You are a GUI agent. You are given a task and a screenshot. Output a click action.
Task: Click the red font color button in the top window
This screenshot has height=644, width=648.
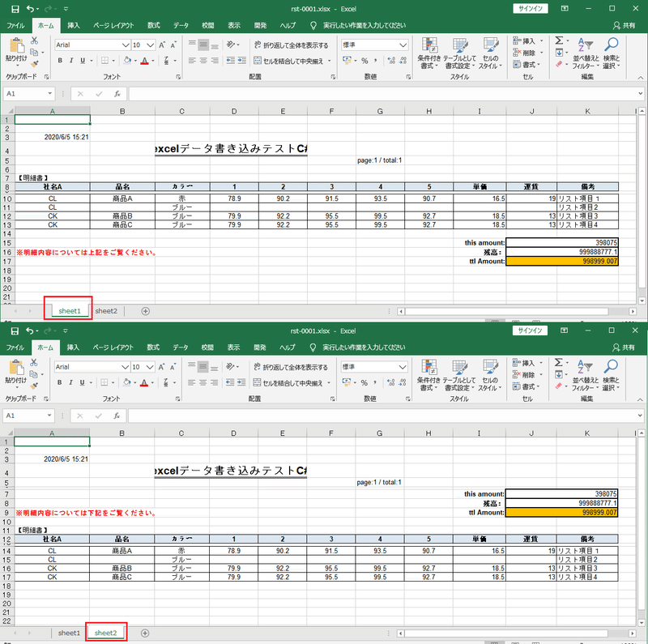[x=145, y=61]
